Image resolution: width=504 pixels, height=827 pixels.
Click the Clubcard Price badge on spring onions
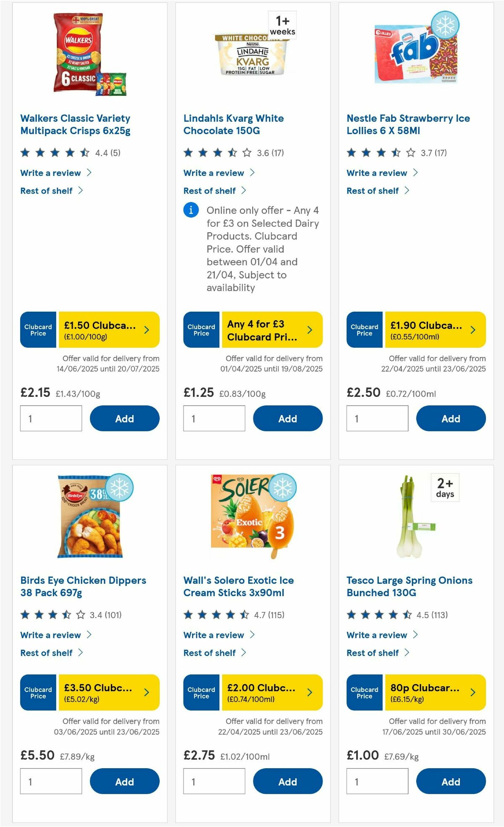click(364, 693)
